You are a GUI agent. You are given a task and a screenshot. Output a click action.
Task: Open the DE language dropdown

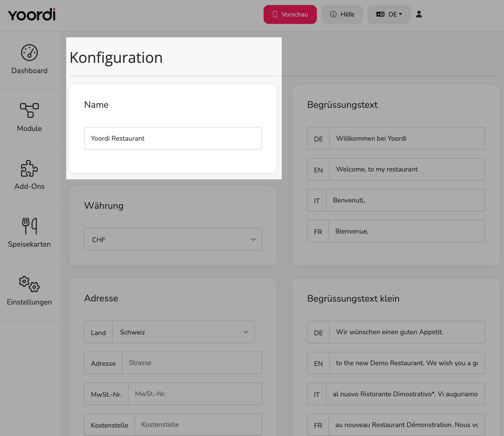(x=389, y=14)
